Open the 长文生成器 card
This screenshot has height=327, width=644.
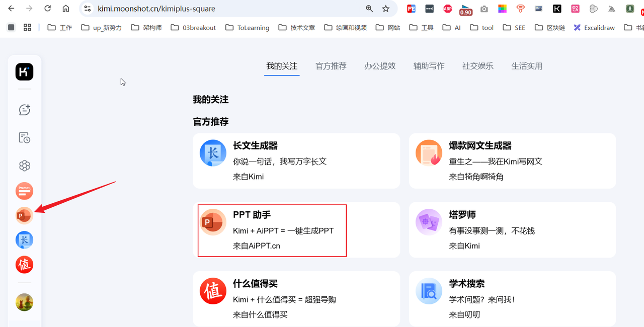point(296,161)
